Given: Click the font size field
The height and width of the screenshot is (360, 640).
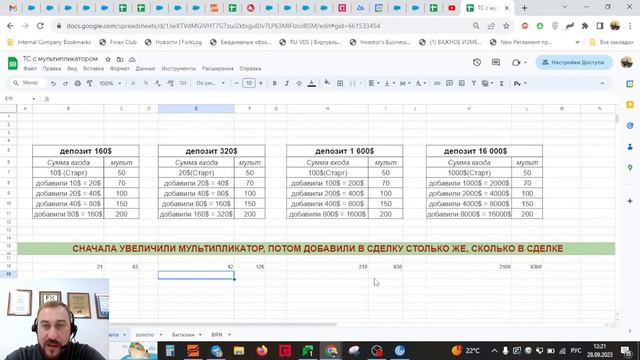Looking at the screenshot, I should [x=249, y=83].
